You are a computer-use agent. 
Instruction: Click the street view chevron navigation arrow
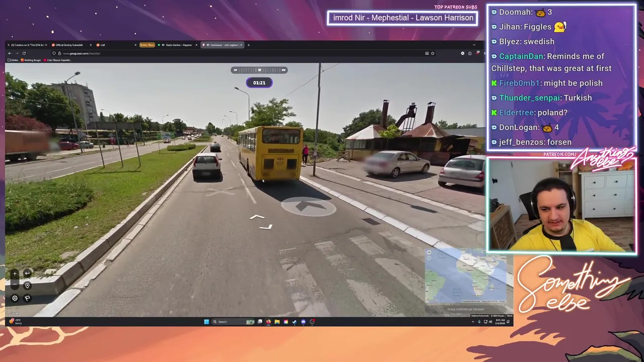tap(257, 217)
